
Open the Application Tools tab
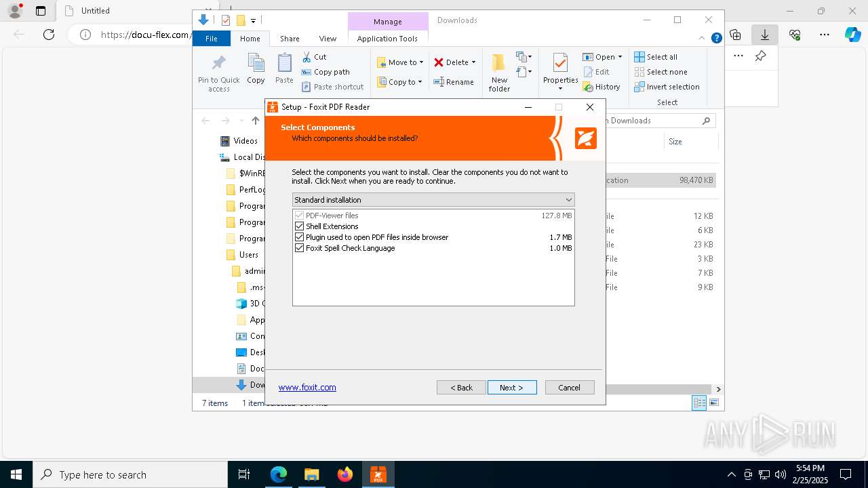(x=387, y=39)
